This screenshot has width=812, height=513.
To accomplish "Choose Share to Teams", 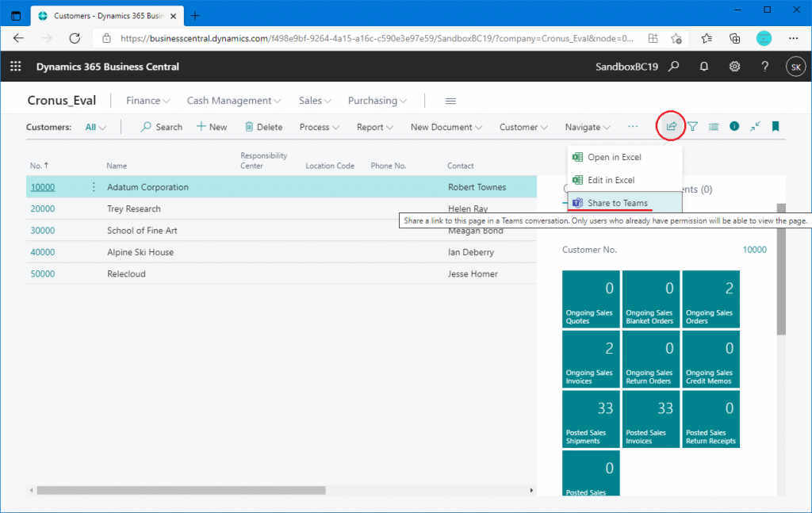I will click(625, 203).
